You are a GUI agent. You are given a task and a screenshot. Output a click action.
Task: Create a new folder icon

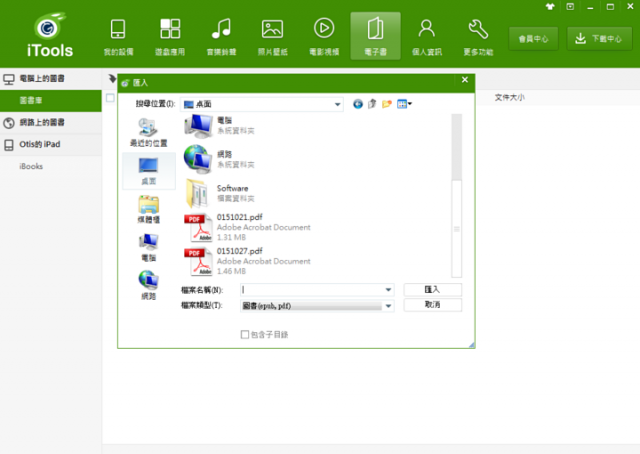(x=387, y=104)
